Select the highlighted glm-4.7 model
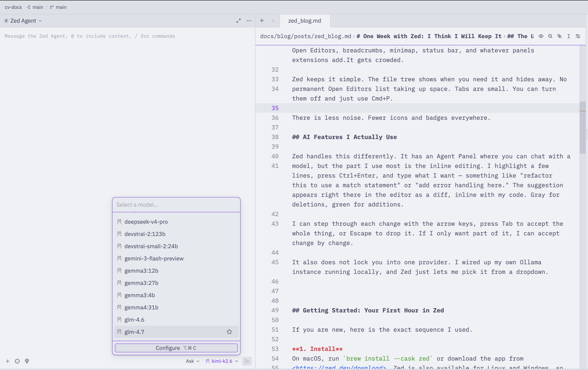The width and height of the screenshot is (588, 370). click(176, 332)
